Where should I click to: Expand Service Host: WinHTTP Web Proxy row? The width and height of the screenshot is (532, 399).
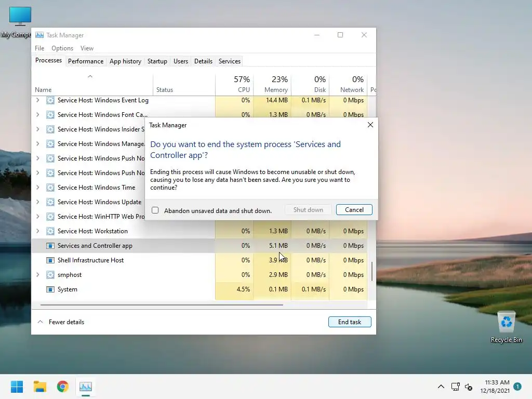37,217
